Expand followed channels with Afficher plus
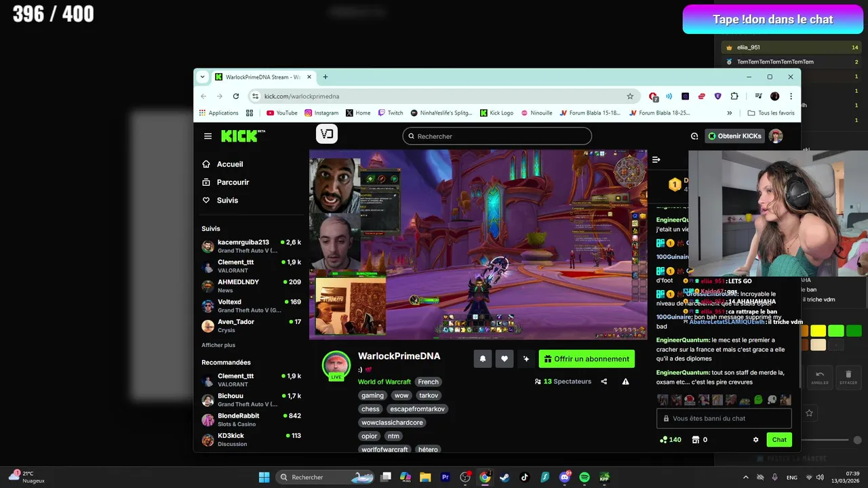Screen dimensions: 868x488 (x=218, y=345)
